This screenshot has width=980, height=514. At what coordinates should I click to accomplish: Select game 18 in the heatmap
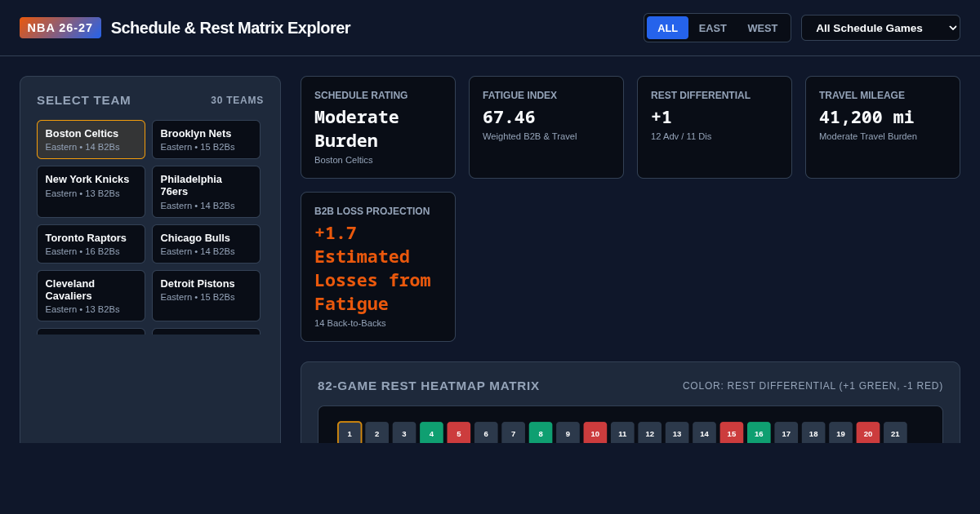(813, 433)
